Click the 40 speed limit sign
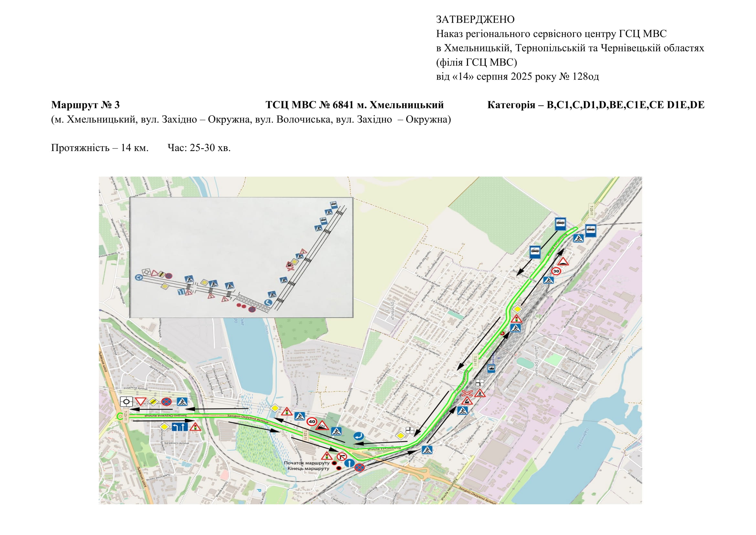The width and height of the screenshot is (756, 535). [312, 421]
